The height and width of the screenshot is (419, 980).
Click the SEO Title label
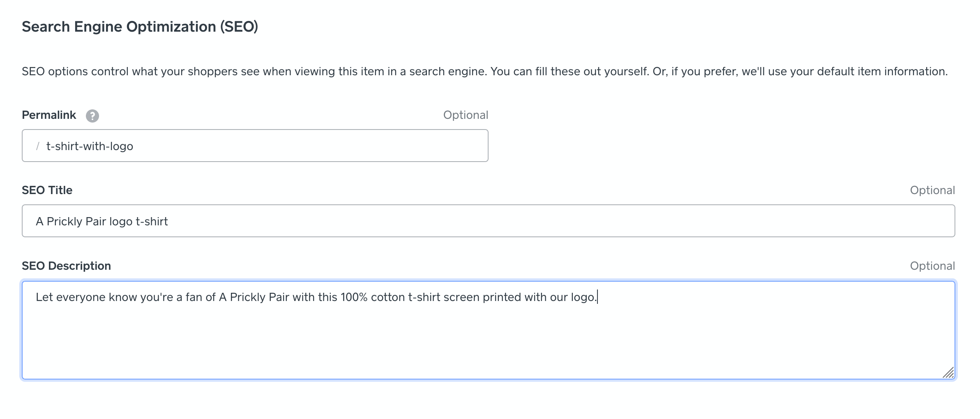click(47, 190)
